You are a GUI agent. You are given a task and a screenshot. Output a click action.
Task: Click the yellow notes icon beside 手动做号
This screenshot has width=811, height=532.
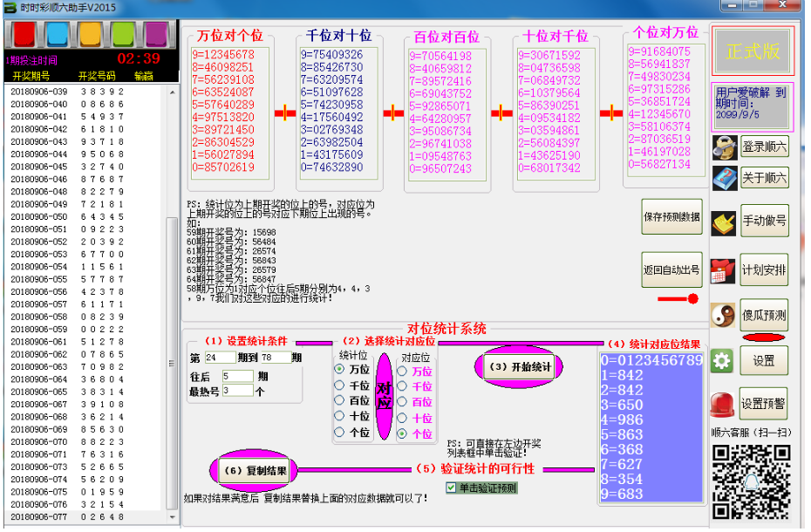pyautogui.click(x=724, y=222)
